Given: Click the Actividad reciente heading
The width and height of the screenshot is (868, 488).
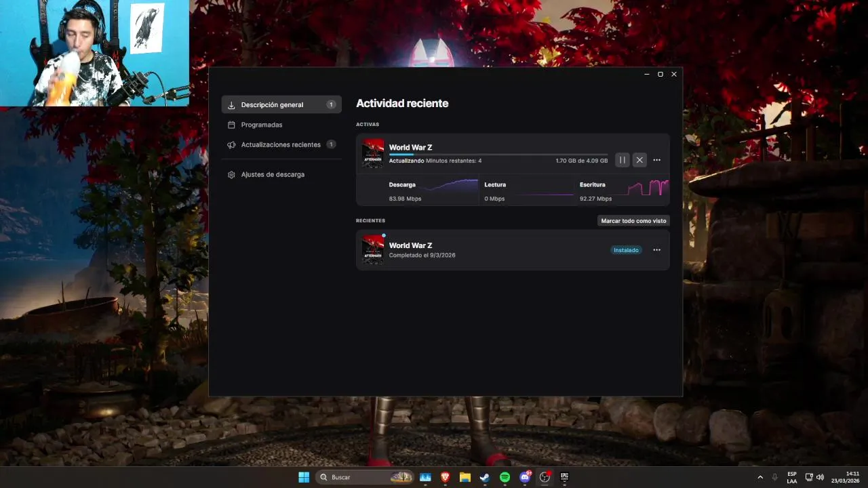Looking at the screenshot, I should tap(402, 104).
